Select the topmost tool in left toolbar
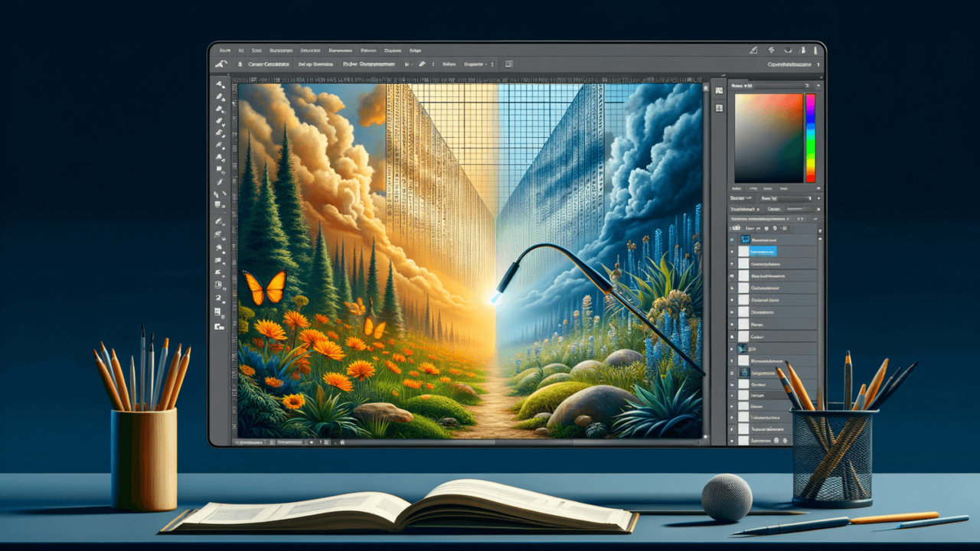 coord(220,85)
